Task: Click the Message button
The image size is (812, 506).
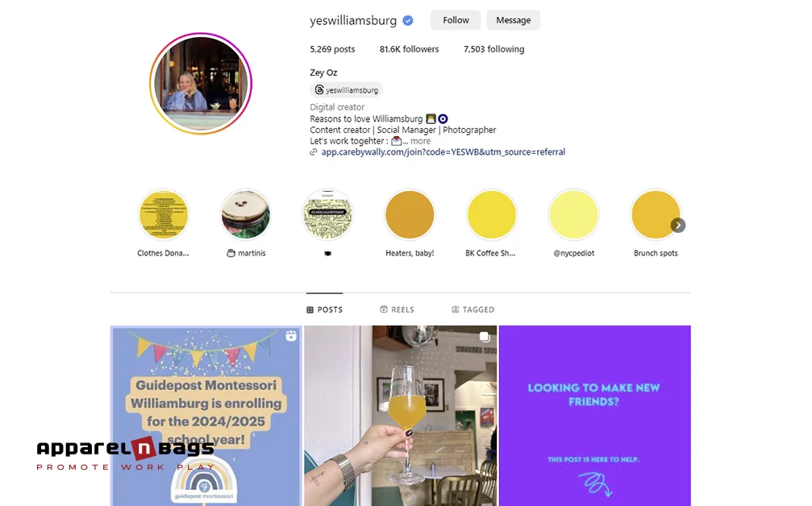Action: point(513,20)
